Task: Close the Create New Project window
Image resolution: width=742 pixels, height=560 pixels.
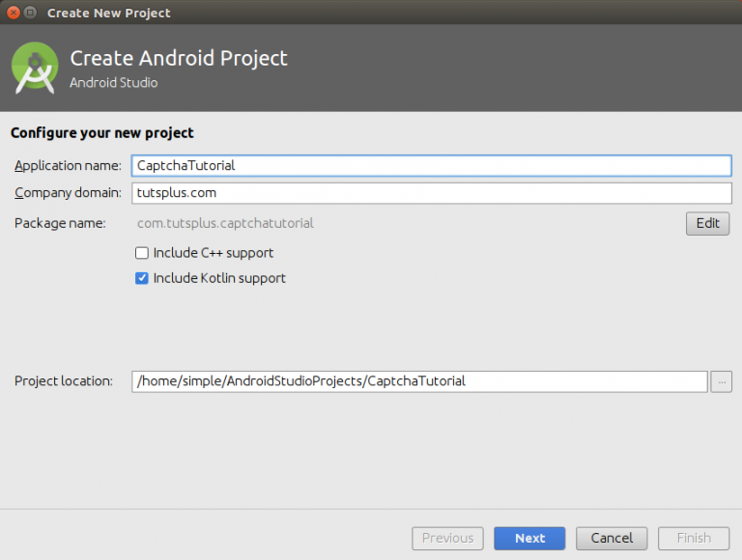Action: click(x=14, y=13)
